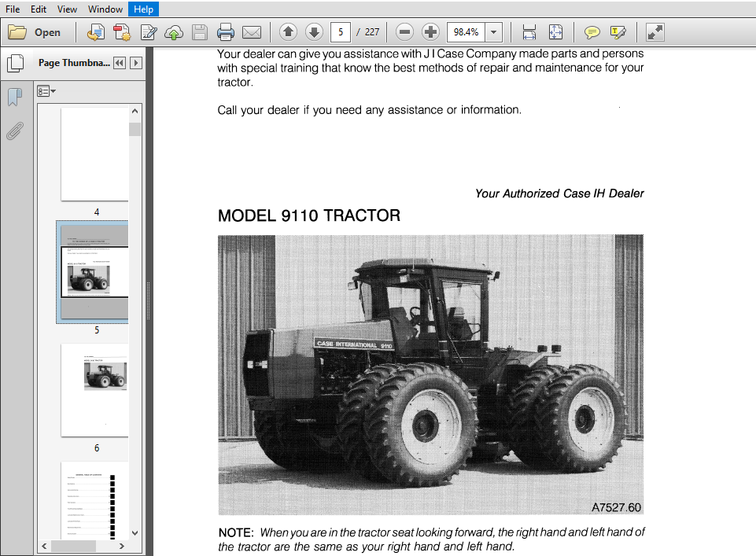Click the upload to cloud icon
Viewport: 756px width, 556px height.
(x=174, y=32)
